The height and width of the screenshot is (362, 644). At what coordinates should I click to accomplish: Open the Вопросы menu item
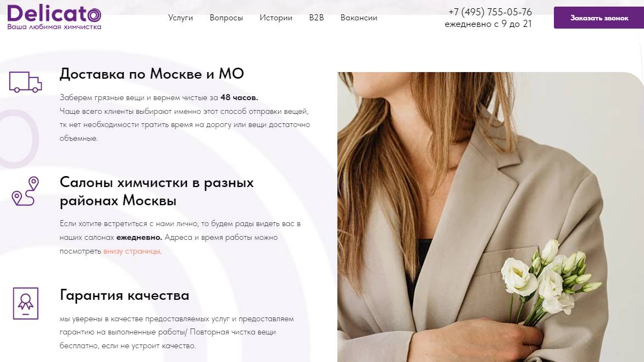pos(226,18)
